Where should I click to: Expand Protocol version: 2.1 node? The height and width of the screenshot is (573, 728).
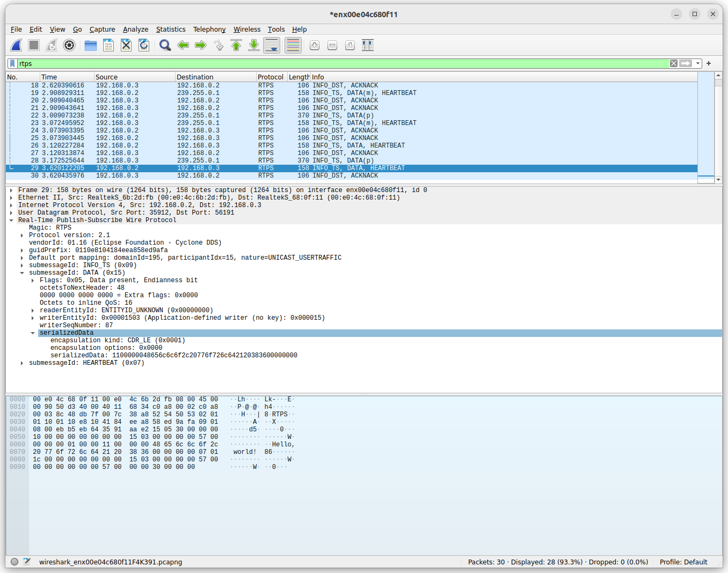(x=22, y=235)
